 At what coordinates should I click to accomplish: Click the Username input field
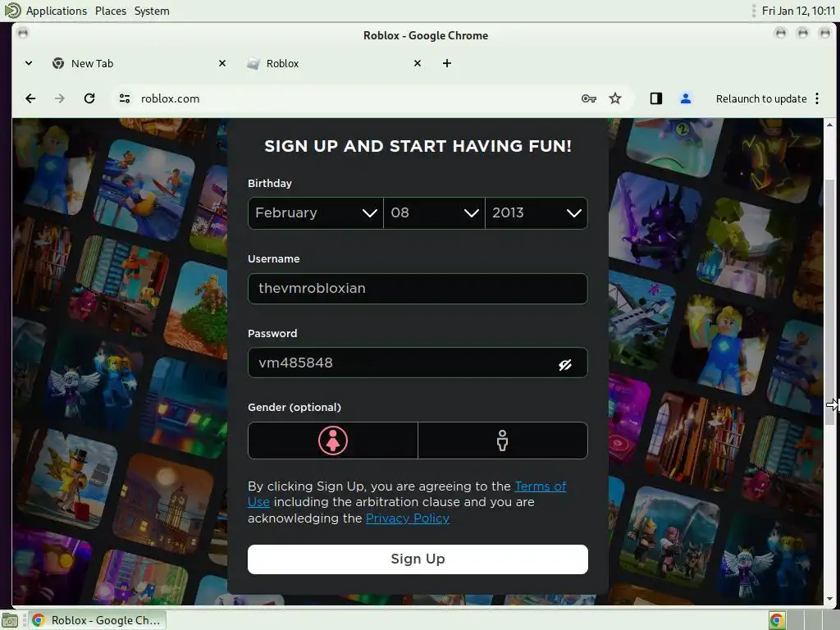point(418,289)
